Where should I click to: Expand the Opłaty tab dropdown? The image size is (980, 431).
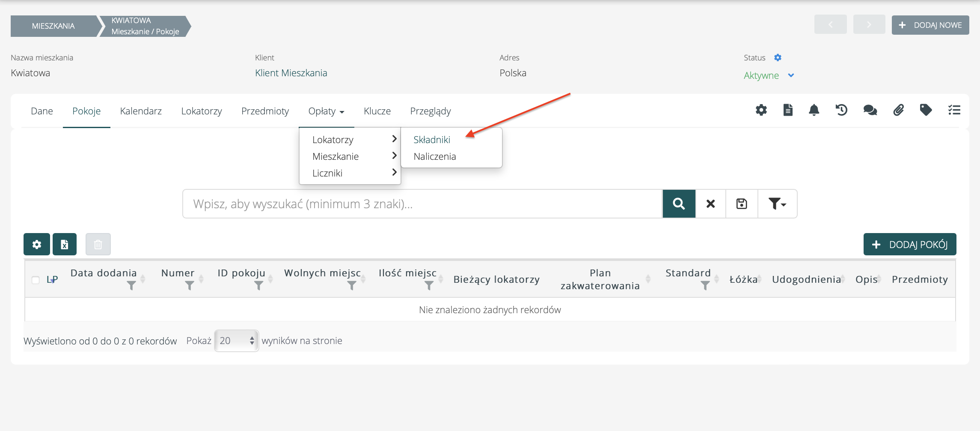coord(326,111)
